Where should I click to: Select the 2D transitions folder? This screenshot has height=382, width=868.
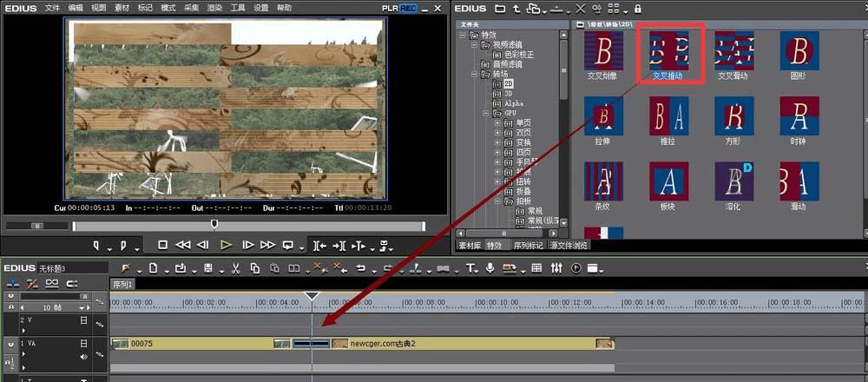point(510,84)
